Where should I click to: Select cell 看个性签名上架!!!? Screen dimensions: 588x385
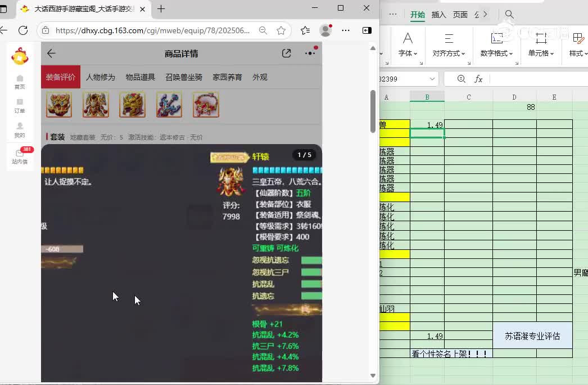pos(451,353)
